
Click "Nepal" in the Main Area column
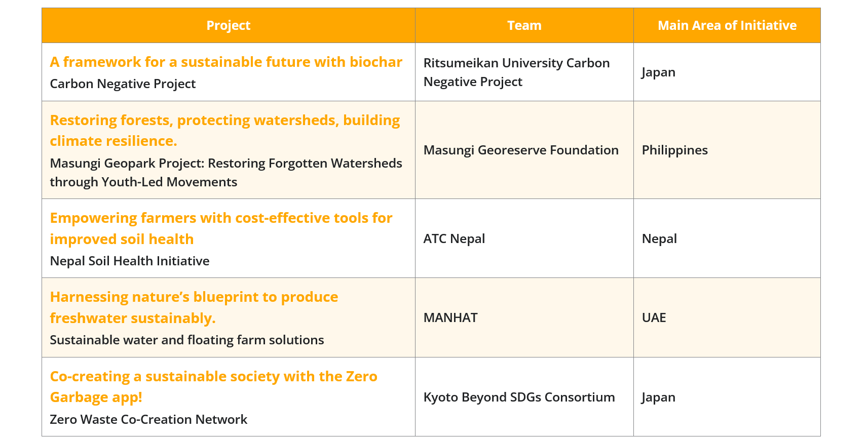tap(659, 239)
